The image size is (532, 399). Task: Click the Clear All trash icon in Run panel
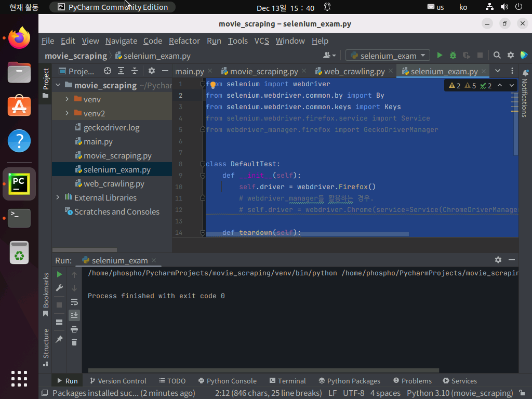pyautogui.click(x=74, y=342)
